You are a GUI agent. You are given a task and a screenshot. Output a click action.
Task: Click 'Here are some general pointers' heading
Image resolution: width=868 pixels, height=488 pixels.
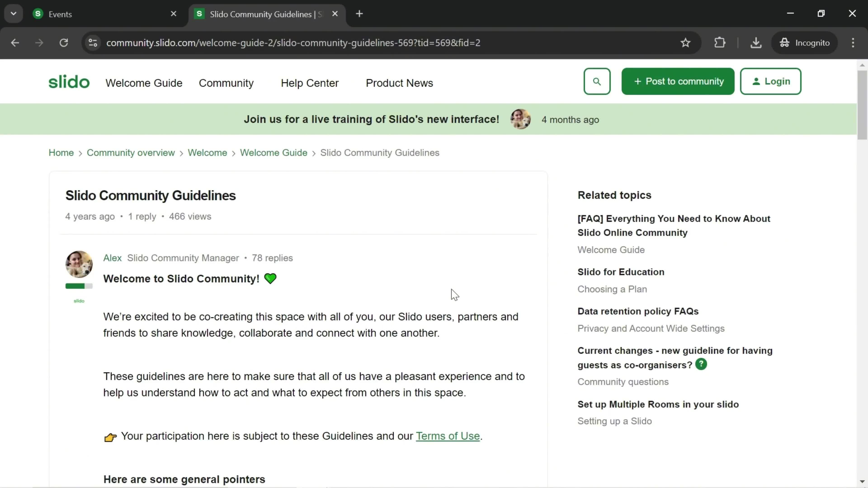(x=184, y=480)
